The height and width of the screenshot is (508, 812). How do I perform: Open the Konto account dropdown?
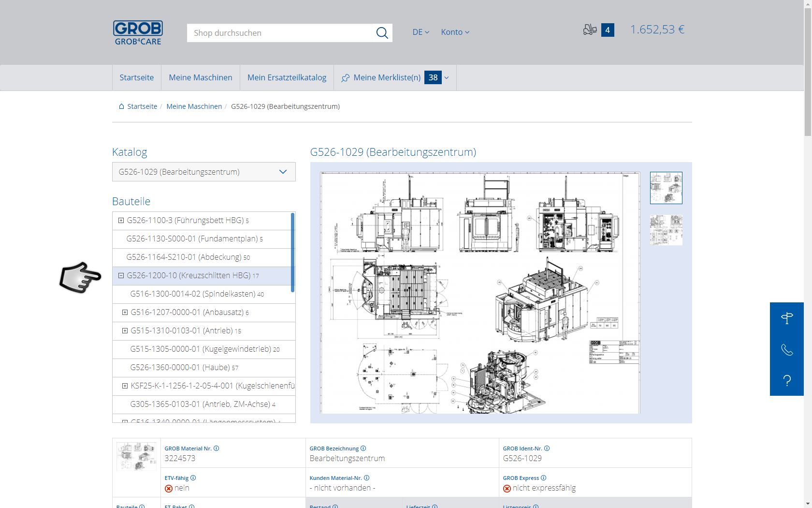pyautogui.click(x=455, y=32)
